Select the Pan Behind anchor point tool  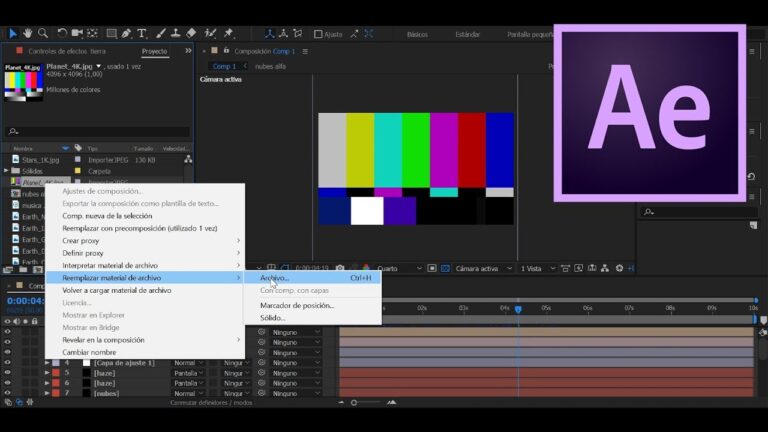[92, 33]
